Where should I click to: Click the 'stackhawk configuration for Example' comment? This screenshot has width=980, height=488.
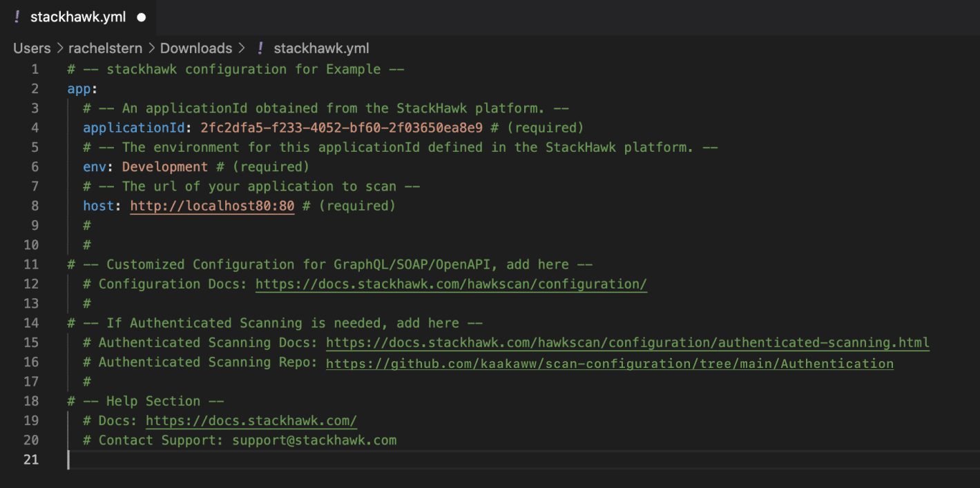coord(236,69)
